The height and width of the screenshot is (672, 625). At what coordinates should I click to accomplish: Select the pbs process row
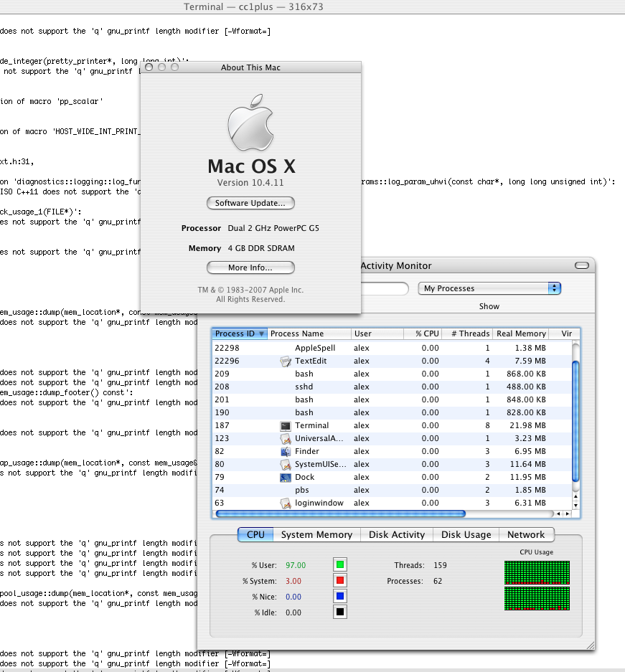(x=393, y=490)
